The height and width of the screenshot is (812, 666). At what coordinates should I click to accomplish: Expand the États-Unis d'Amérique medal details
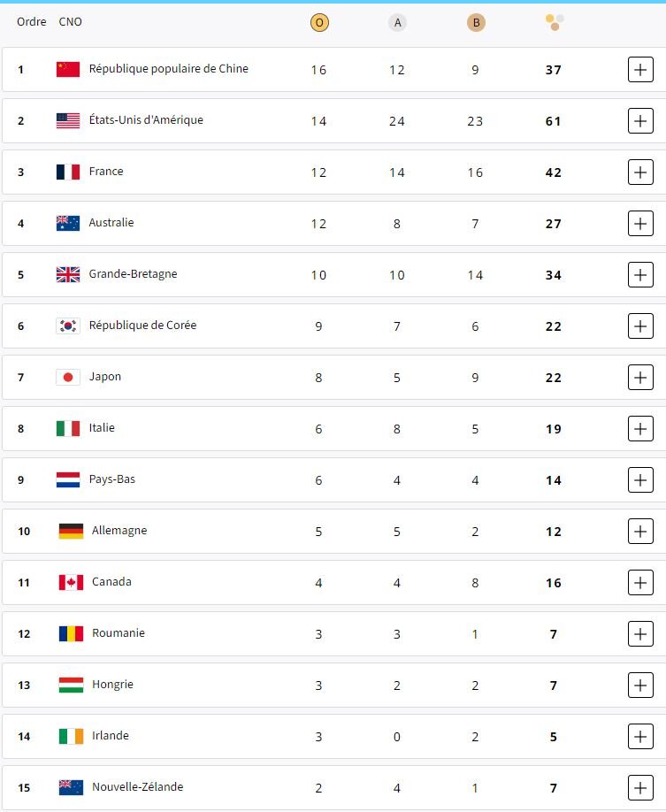640,121
